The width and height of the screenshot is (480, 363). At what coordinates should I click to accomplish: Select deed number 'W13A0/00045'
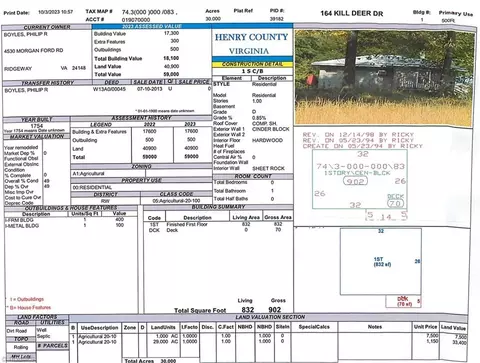tap(109, 89)
